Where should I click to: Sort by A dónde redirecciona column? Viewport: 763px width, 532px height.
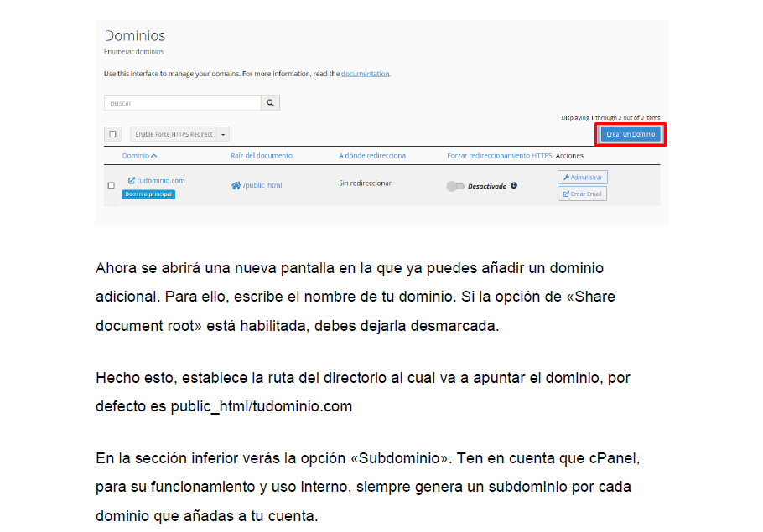coord(372,156)
